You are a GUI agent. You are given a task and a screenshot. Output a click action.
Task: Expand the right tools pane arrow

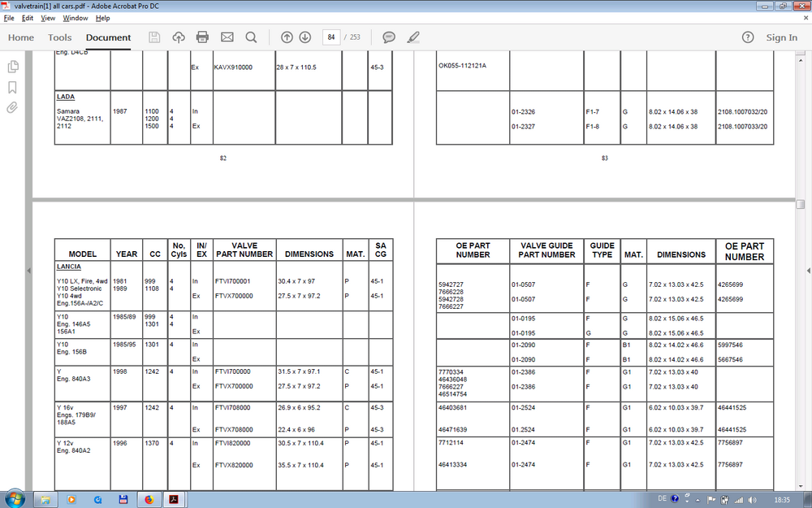point(809,270)
